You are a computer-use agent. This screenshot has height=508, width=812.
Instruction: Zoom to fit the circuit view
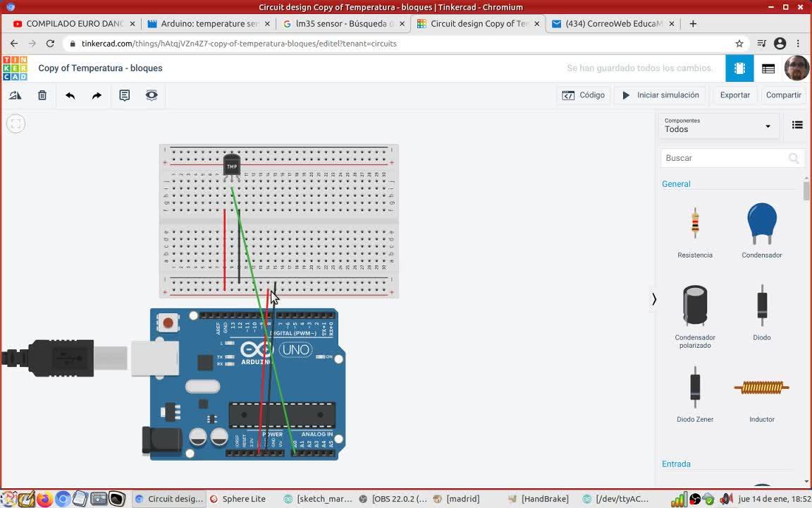pos(16,124)
